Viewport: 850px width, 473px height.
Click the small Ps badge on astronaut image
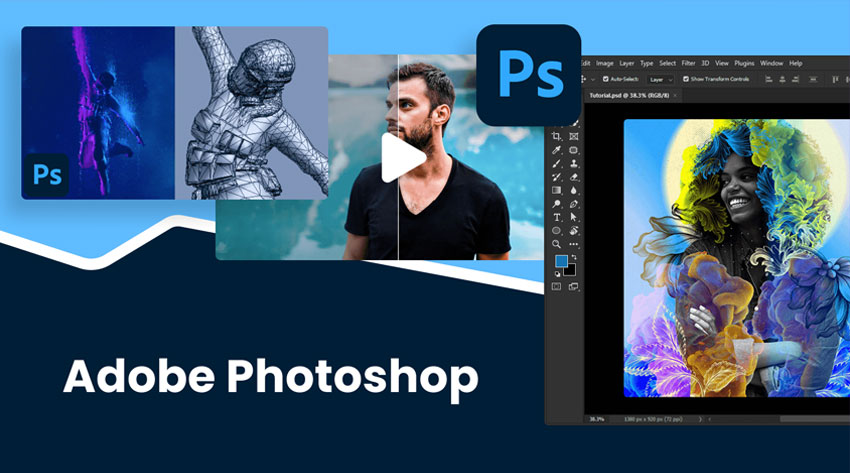click(47, 175)
